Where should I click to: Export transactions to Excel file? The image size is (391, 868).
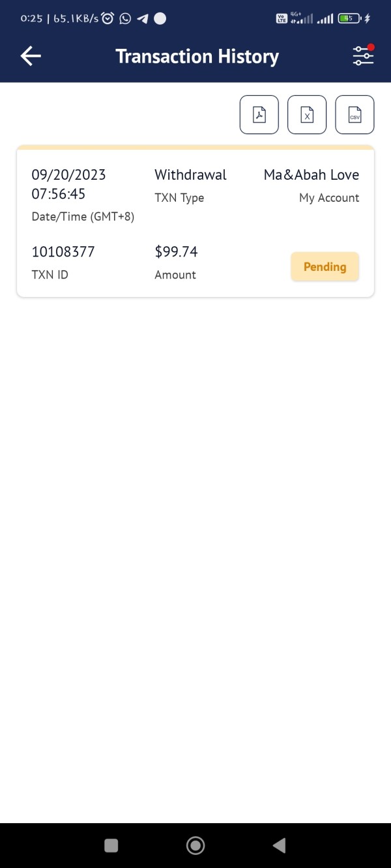coord(307,115)
